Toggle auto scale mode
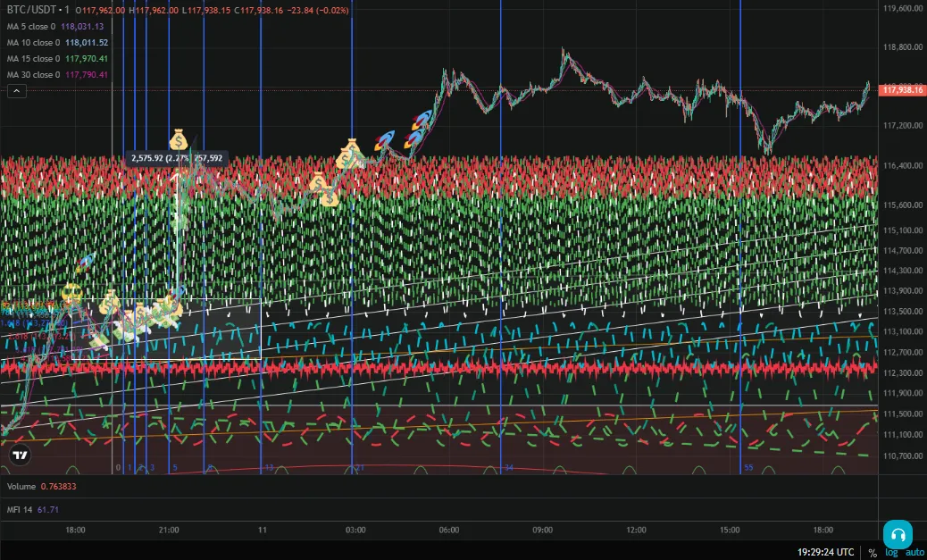 (x=914, y=553)
